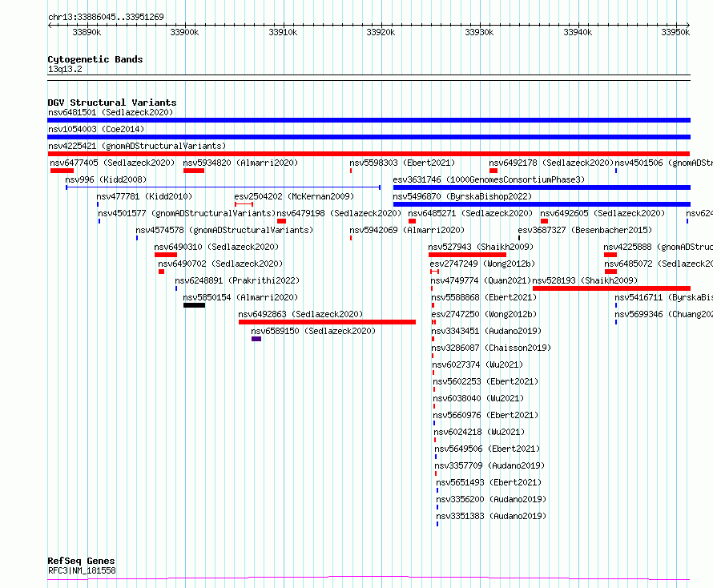The width and height of the screenshot is (713, 588).
Task: Select the esv2504202 (McKernan2009) red span
Action: pyautogui.click(x=244, y=204)
